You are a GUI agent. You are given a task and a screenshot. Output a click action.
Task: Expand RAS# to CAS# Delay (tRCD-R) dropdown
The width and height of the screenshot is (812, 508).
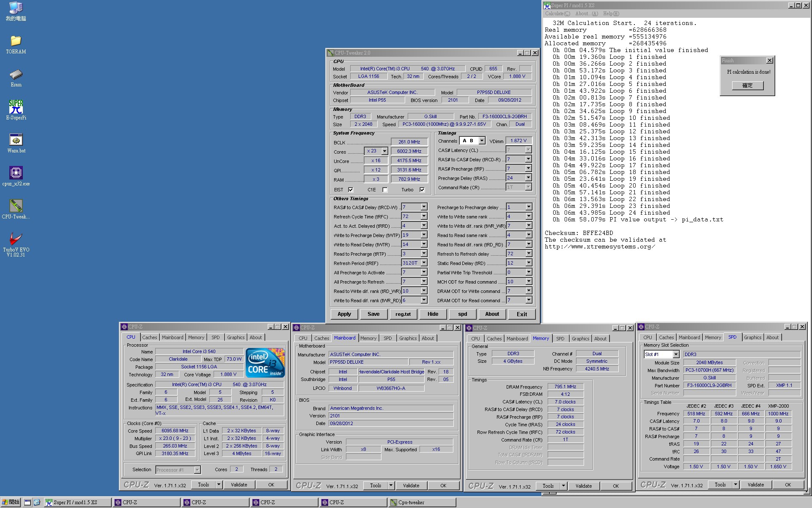[x=528, y=159]
